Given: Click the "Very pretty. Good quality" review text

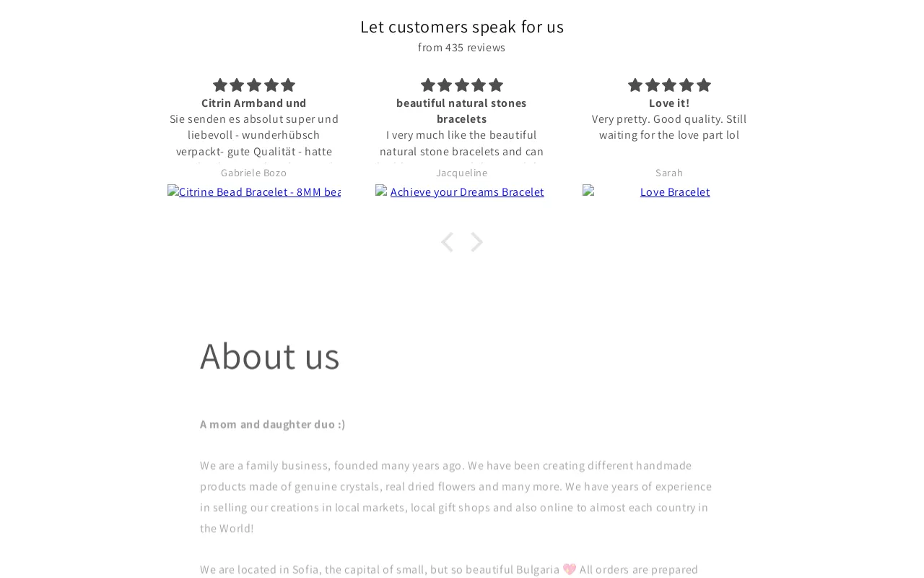Looking at the screenshot, I should point(669,127).
